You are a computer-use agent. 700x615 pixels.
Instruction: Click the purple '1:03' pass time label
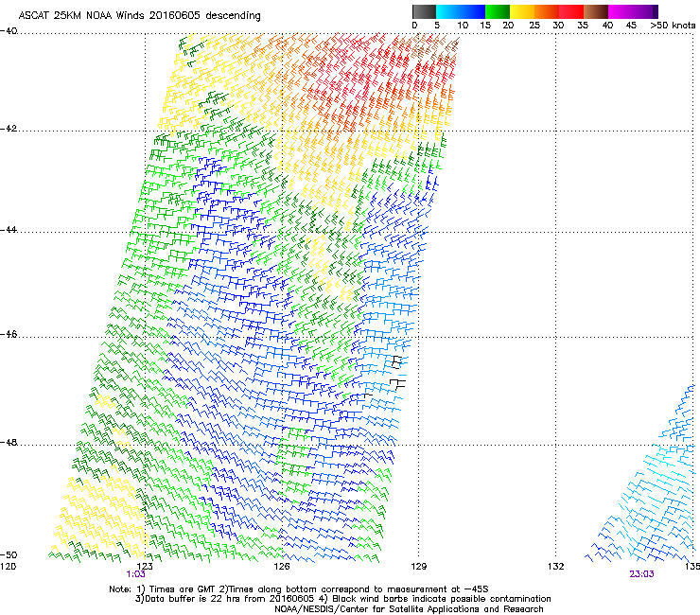tap(135, 574)
